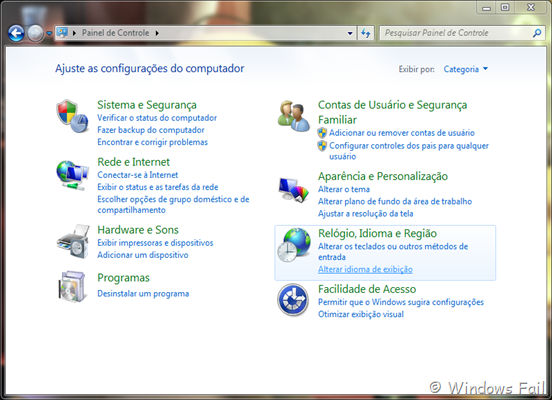Open Verificar o status do computador
The width and height of the screenshot is (552, 400).
coord(157,118)
